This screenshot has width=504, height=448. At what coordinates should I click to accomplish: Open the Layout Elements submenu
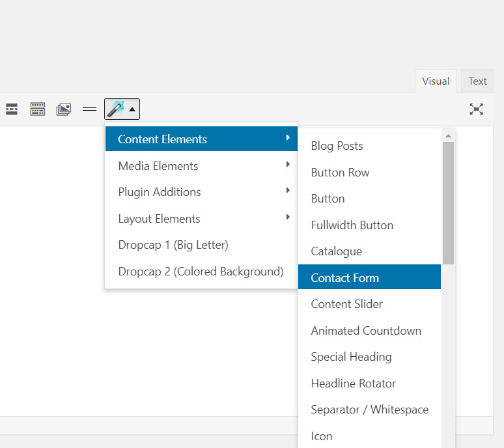click(202, 219)
